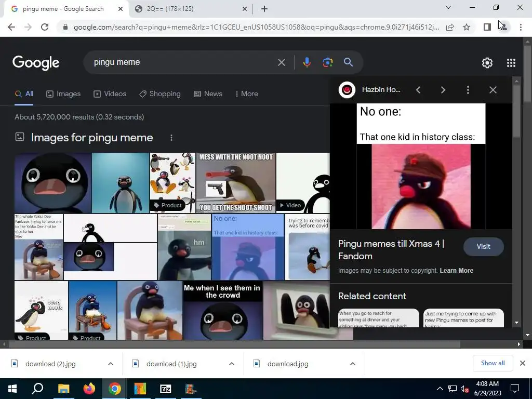Open related card 'Just me trying to come up'
Viewport: 532px width, 399px height.
(463, 318)
